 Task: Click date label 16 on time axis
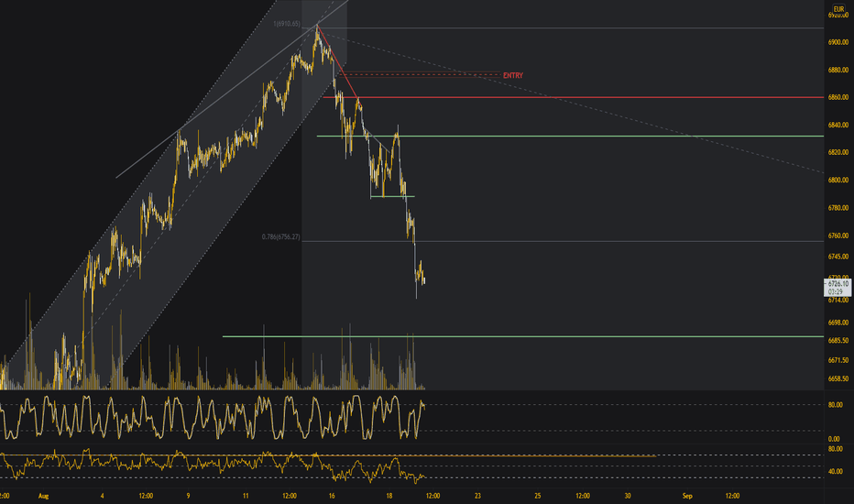coord(332,497)
